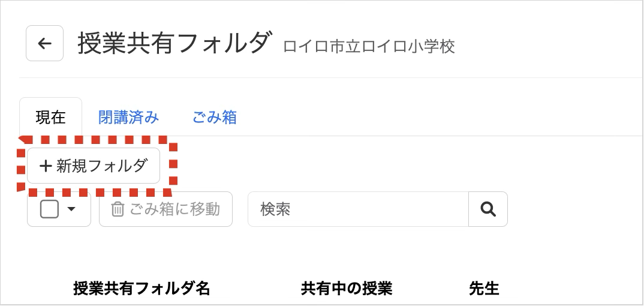Focus the 検索 search field

[358, 209]
